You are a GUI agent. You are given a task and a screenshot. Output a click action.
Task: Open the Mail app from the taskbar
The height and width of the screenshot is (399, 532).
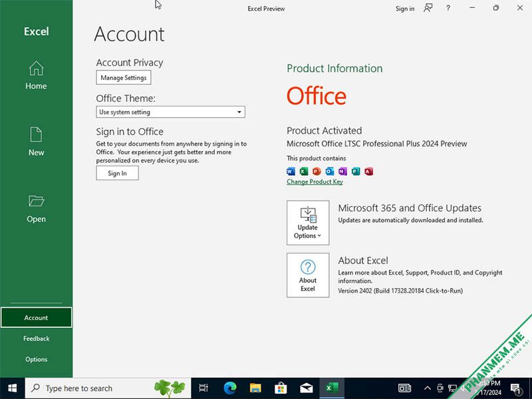306,388
